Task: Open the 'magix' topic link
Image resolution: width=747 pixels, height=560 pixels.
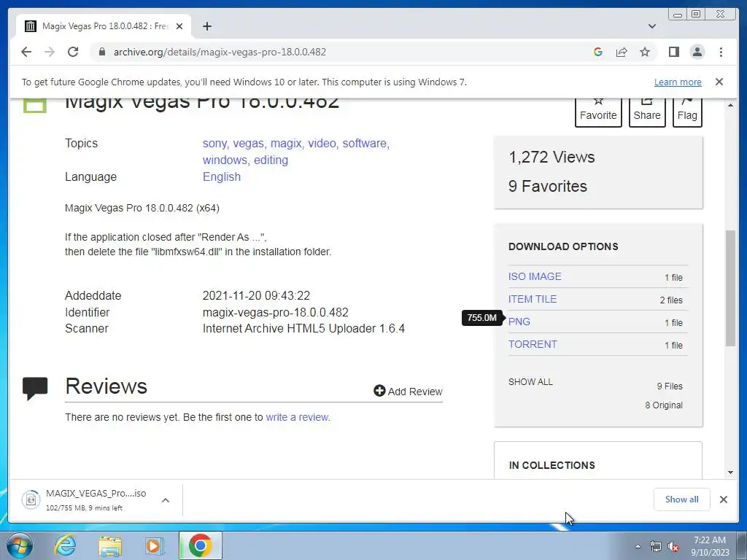Action: (286, 144)
